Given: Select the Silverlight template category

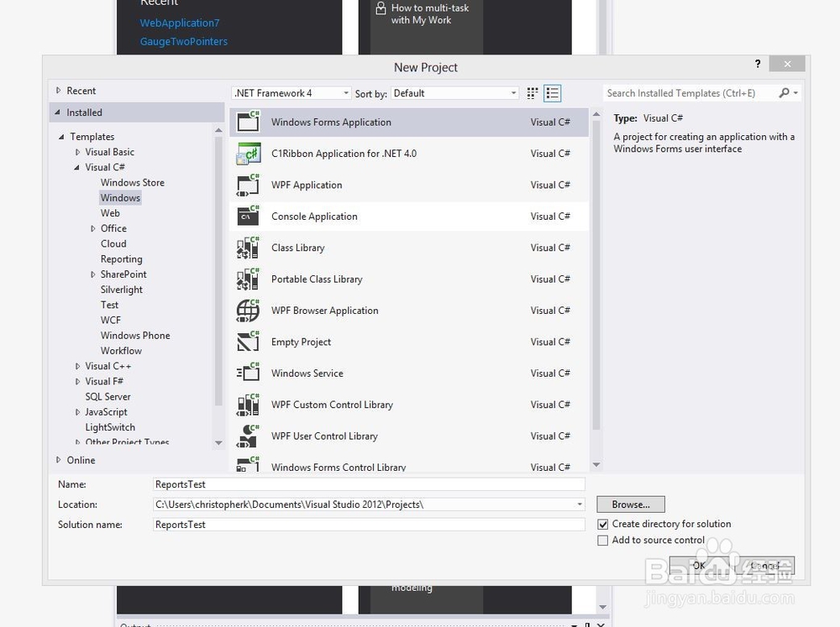Looking at the screenshot, I should [x=122, y=290].
